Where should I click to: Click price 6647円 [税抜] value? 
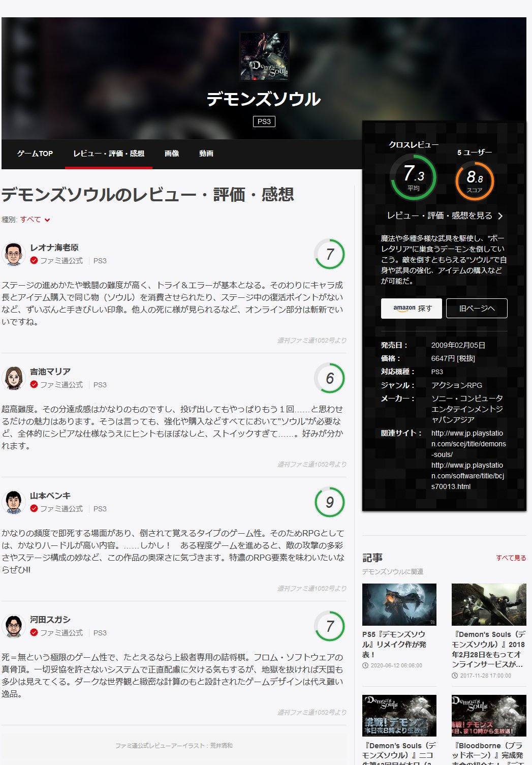tap(453, 358)
